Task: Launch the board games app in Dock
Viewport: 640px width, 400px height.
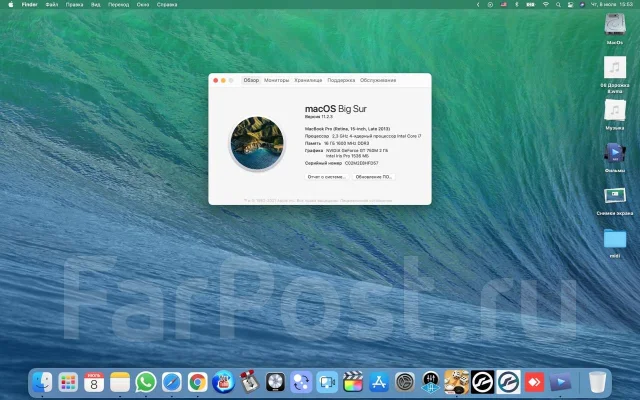Action: pyautogui.click(x=456, y=382)
